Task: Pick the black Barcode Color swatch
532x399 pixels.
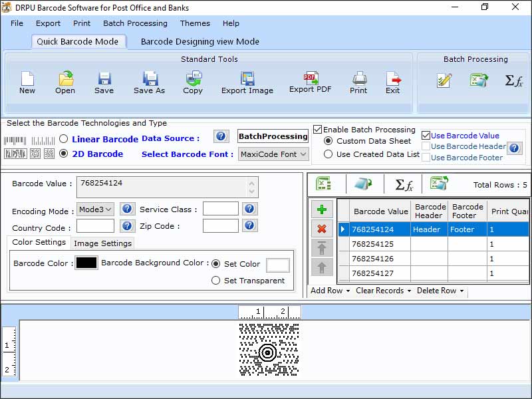Action: [x=86, y=263]
